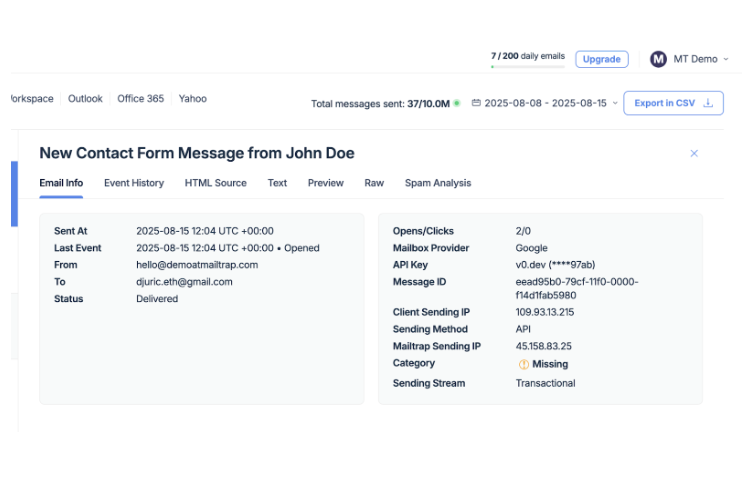Go to the Spam Analysis tab

(x=437, y=183)
